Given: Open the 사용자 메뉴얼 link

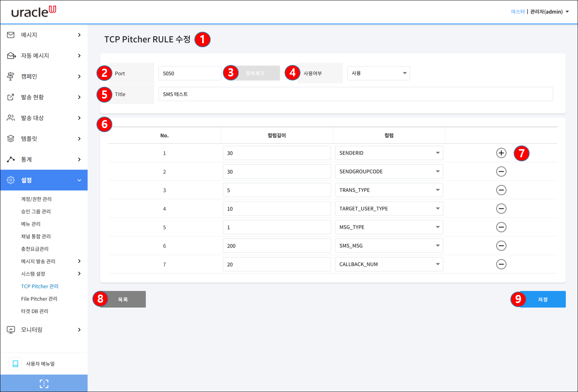Looking at the screenshot, I should point(40,364).
